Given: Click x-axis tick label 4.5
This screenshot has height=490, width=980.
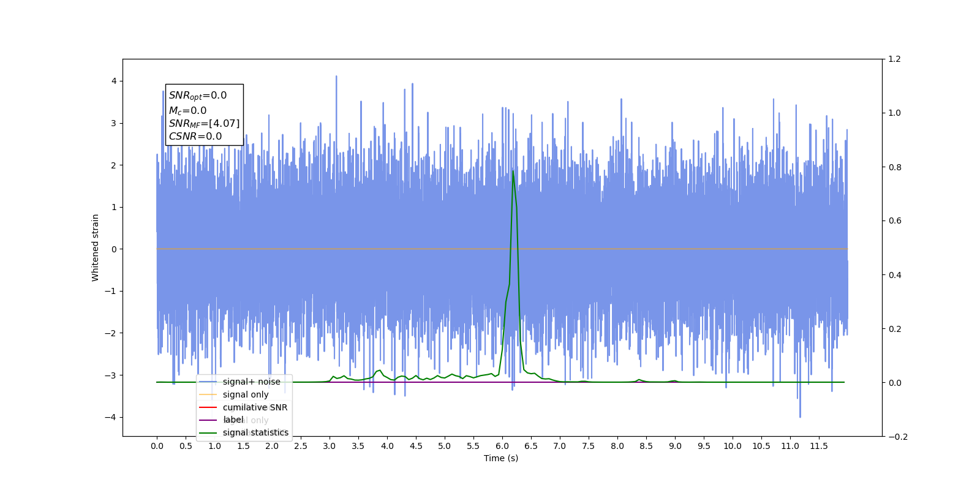Looking at the screenshot, I should pos(416,446).
